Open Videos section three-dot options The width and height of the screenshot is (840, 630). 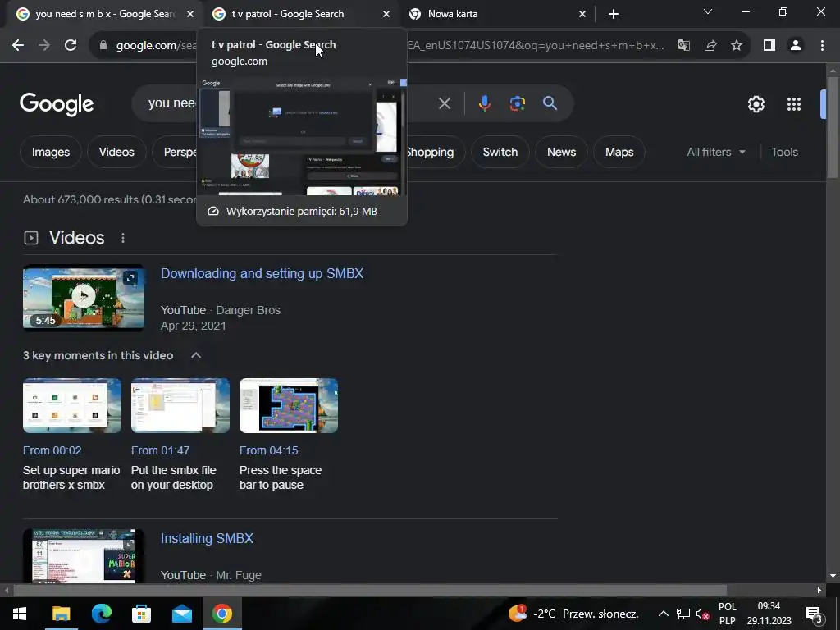tap(123, 238)
